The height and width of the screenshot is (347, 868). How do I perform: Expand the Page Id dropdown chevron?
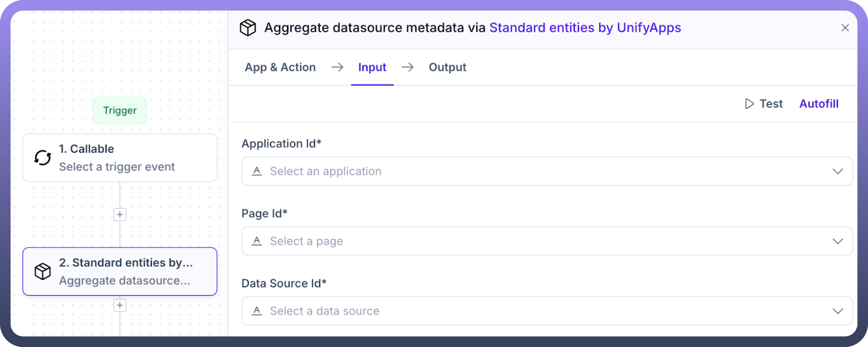pyautogui.click(x=838, y=241)
